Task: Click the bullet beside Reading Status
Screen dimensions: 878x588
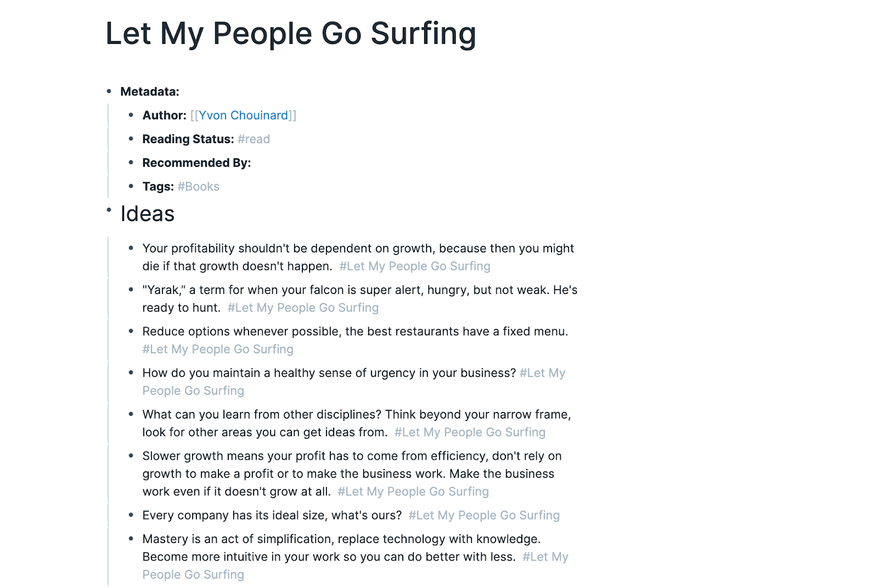Action: pyautogui.click(x=131, y=139)
